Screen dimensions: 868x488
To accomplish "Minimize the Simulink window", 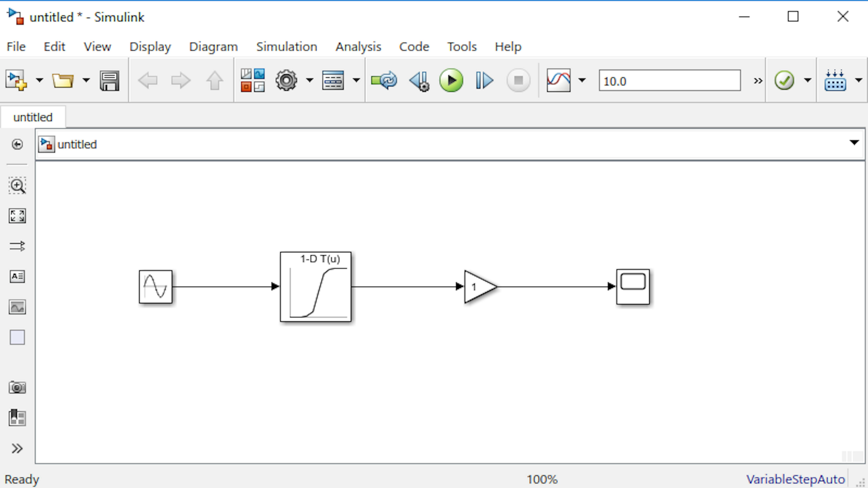I will [x=744, y=16].
